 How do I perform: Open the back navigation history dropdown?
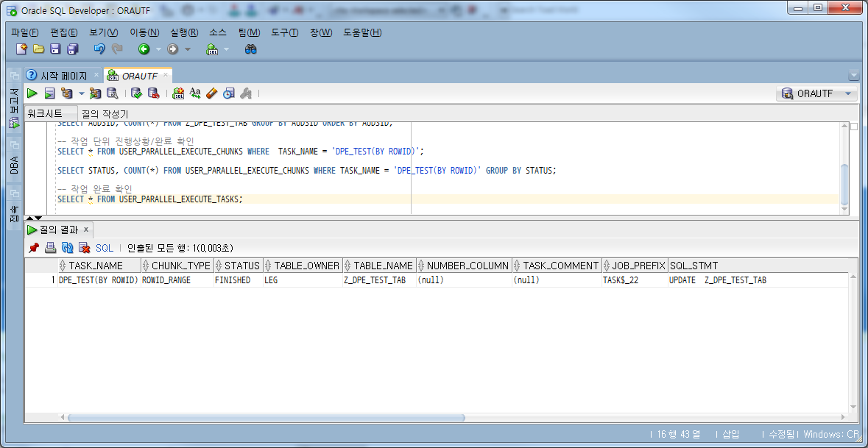pyautogui.click(x=158, y=50)
